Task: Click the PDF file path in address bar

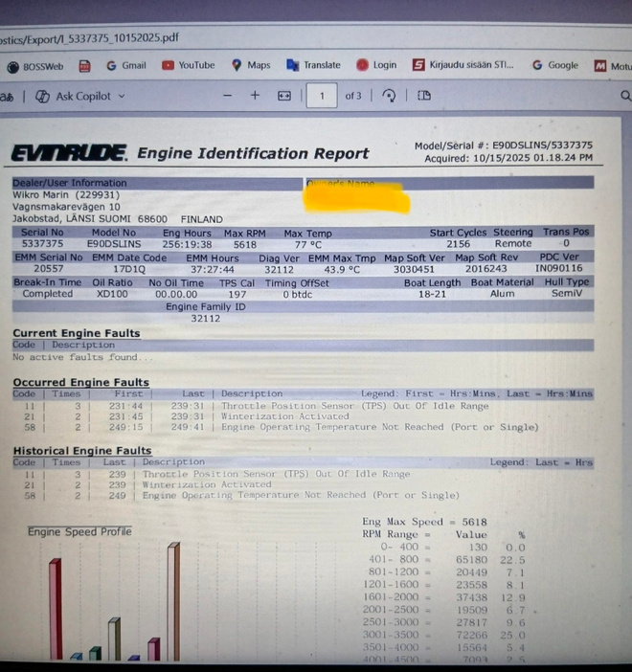Action: point(90,38)
